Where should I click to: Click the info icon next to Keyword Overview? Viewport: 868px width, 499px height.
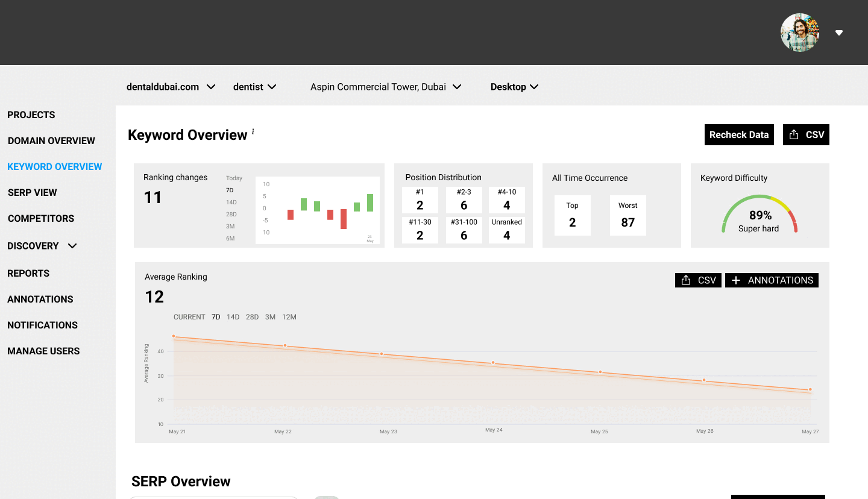pos(253,131)
